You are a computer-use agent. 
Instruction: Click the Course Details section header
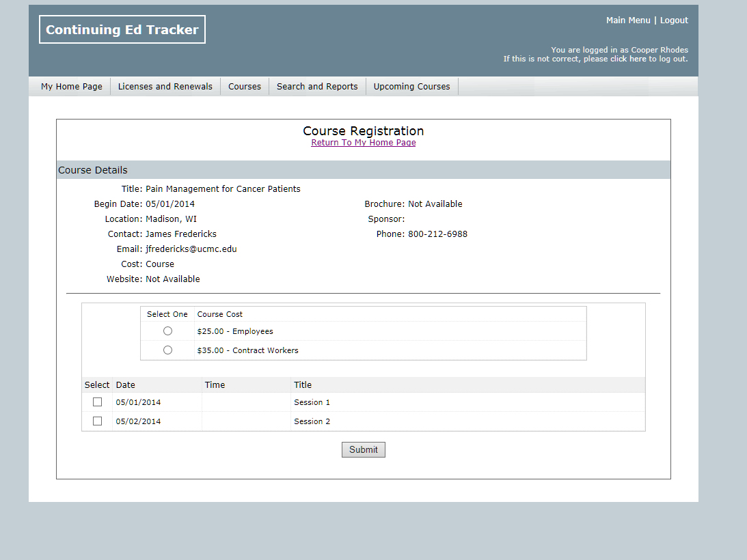pyautogui.click(x=93, y=170)
